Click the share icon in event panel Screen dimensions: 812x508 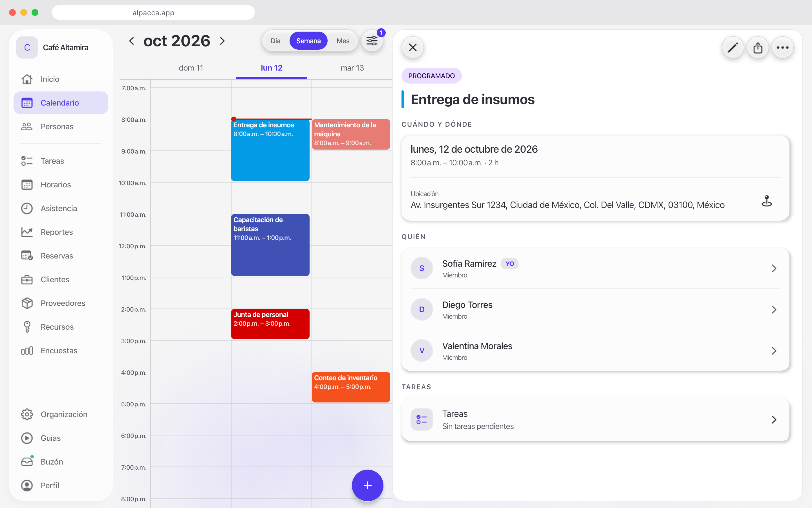click(x=758, y=48)
